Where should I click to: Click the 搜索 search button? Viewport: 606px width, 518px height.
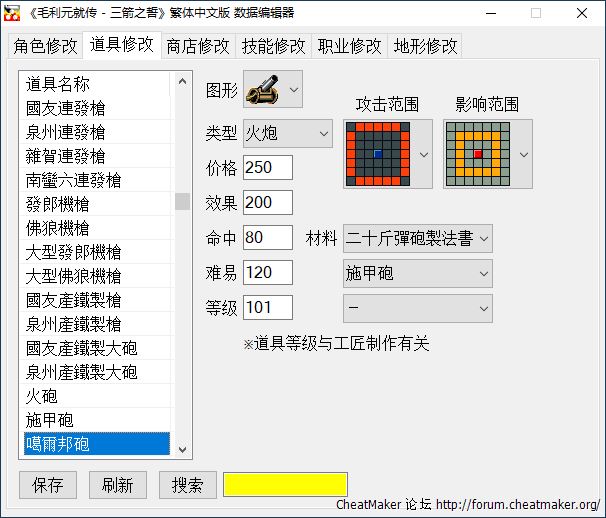tap(188, 485)
